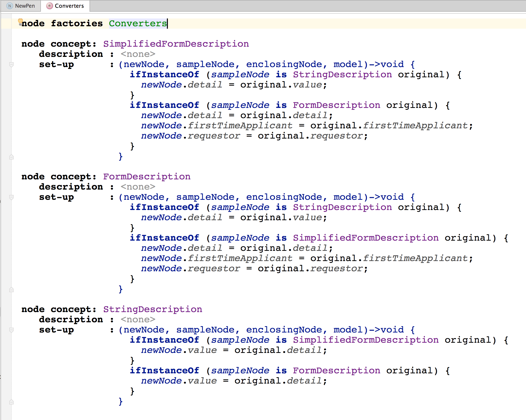Click the lightbulb intention icon
The width and height of the screenshot is (526, 420).
coord(20,22)
